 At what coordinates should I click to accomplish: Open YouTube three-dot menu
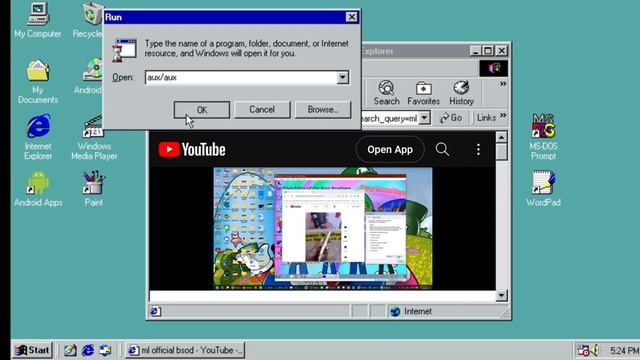tap(478, 149)
